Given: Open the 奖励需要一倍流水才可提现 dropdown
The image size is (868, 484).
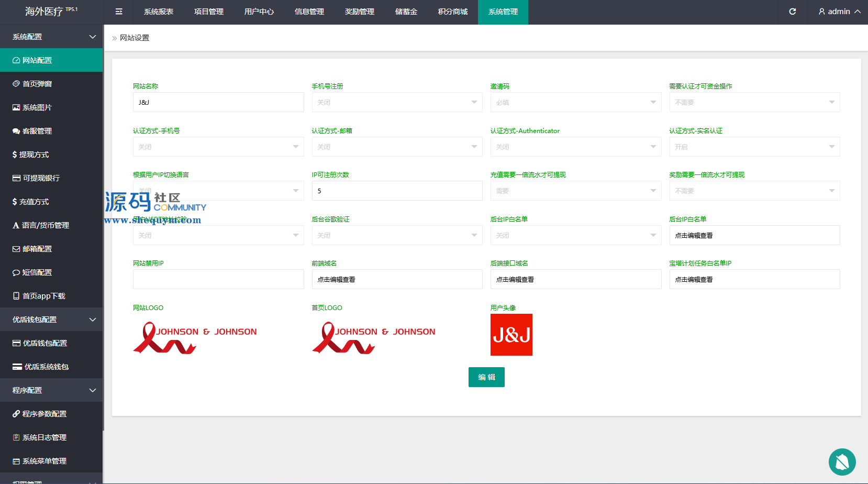Looking at the screenshot, I should 754,191.
